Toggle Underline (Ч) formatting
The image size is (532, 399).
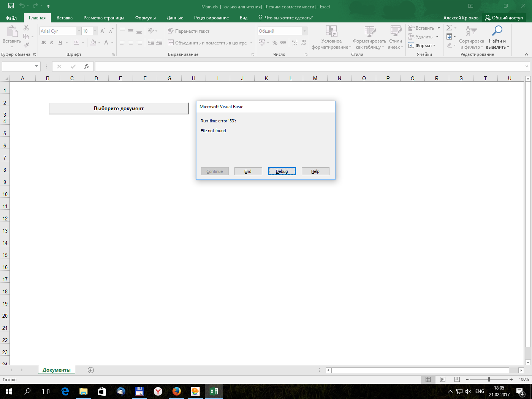(60, 43)
